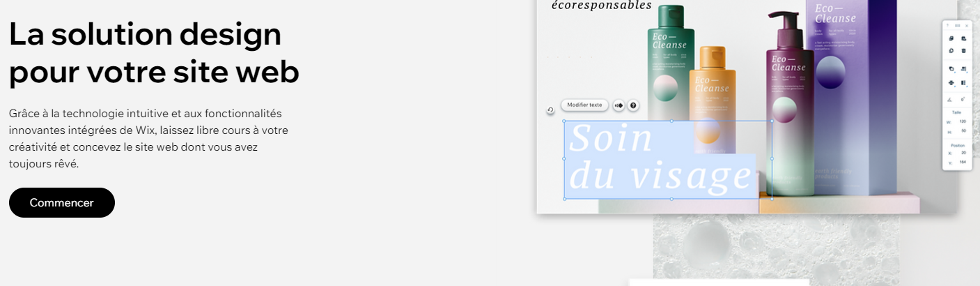Screen dimensions: 980x286
Task: Open the arrange layers icon in the toolbar panel
Action: point(952,69)
